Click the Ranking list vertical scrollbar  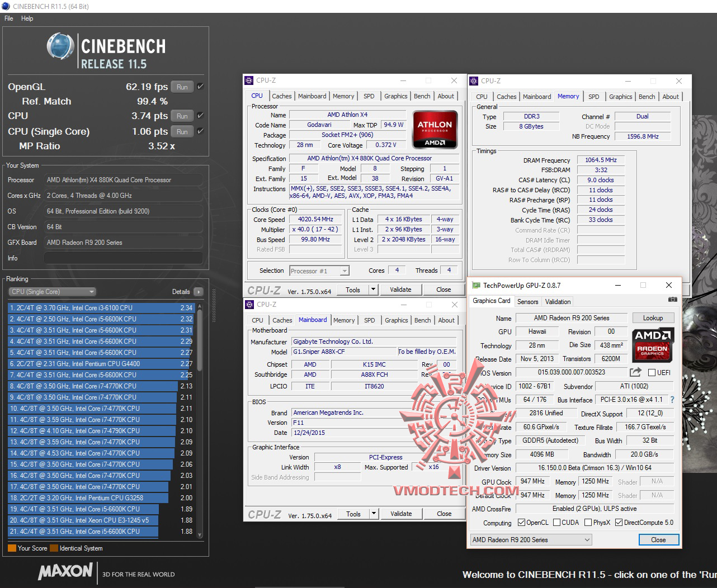[x=200, y=421]
